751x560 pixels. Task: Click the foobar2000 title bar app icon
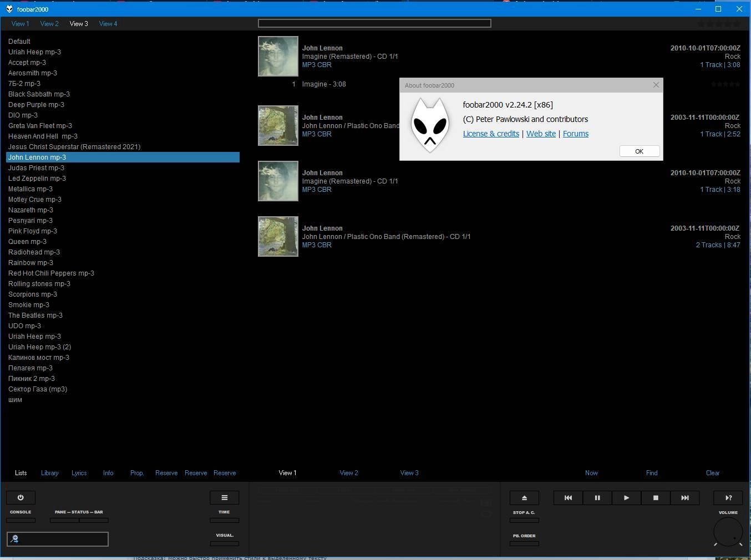[x=9, y=9]
